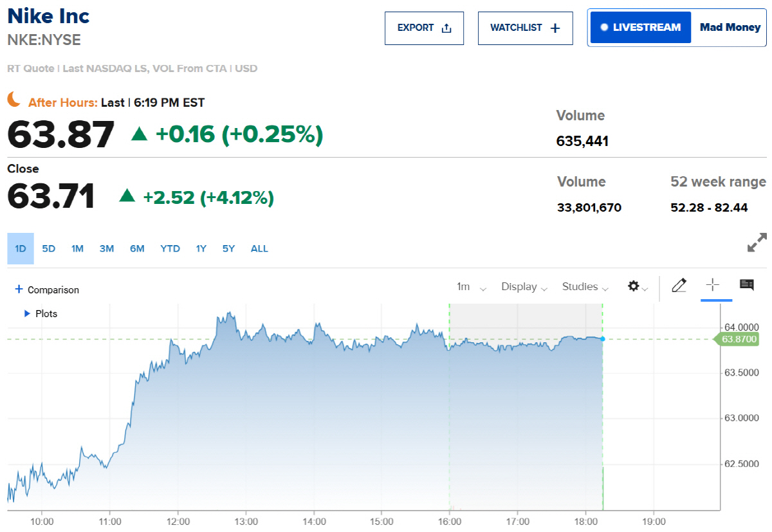Select the YTD time range
The image size is (772, 532).
pos(170,248)
